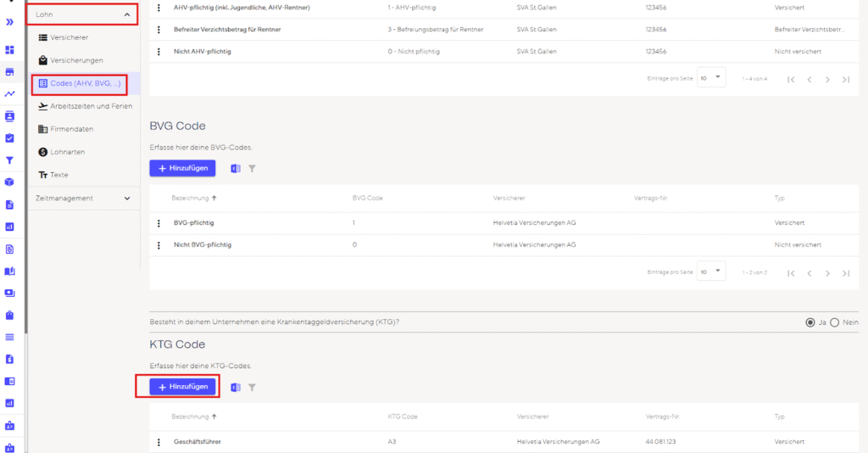Click Excel export icon in KTG Code section
Screen dimensions: 868x453
pyautogui.click(x=236, y=387)
